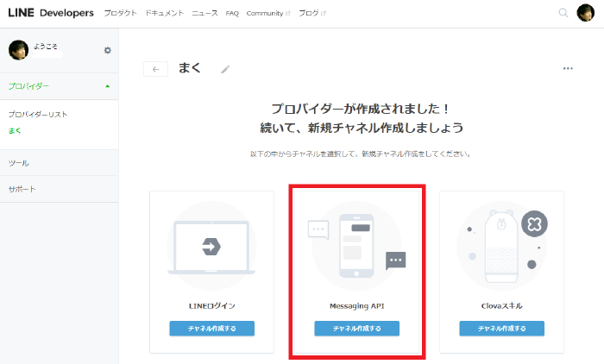Viewport: 604px width, 364px height.
Task: Open the user avatar in top-right corner
Action: (x=586, y=13)
